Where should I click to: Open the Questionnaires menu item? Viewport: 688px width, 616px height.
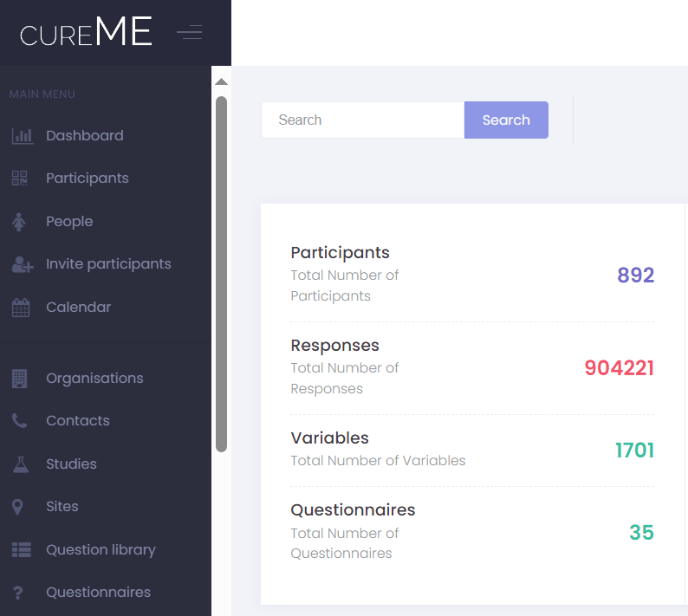(98, 593)
